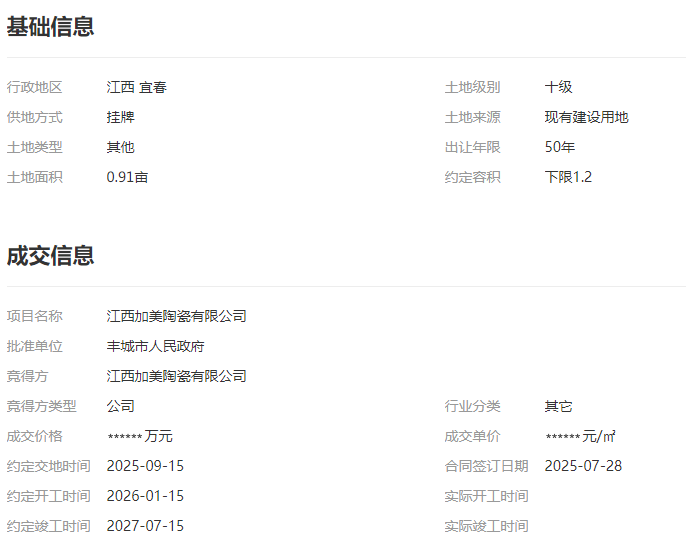686x553 pixels.
Task: Open the company name beside 竞得方
Action: click(177, 376)
